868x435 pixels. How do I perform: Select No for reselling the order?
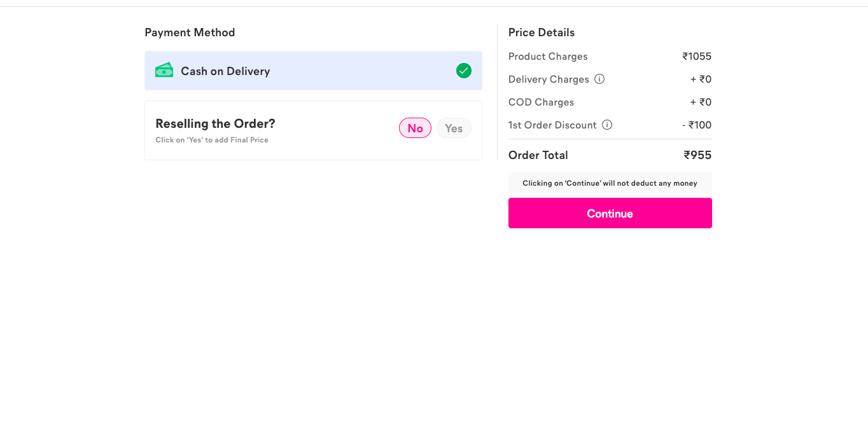tap(415, 128)
